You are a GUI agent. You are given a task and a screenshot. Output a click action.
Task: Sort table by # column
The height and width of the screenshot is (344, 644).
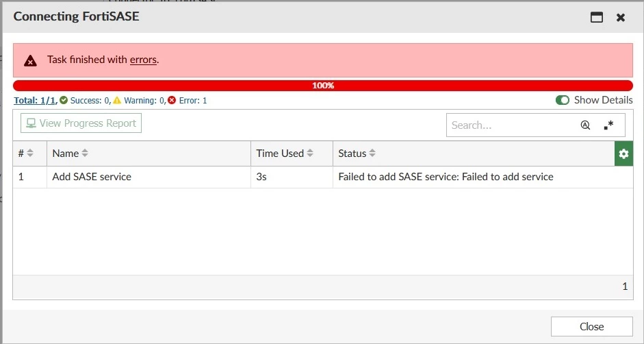click(30, 153)
